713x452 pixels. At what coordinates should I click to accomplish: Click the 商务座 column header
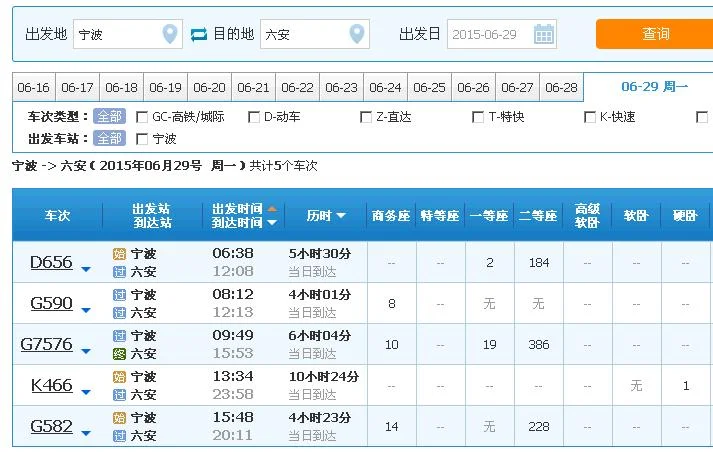[391, 216]
